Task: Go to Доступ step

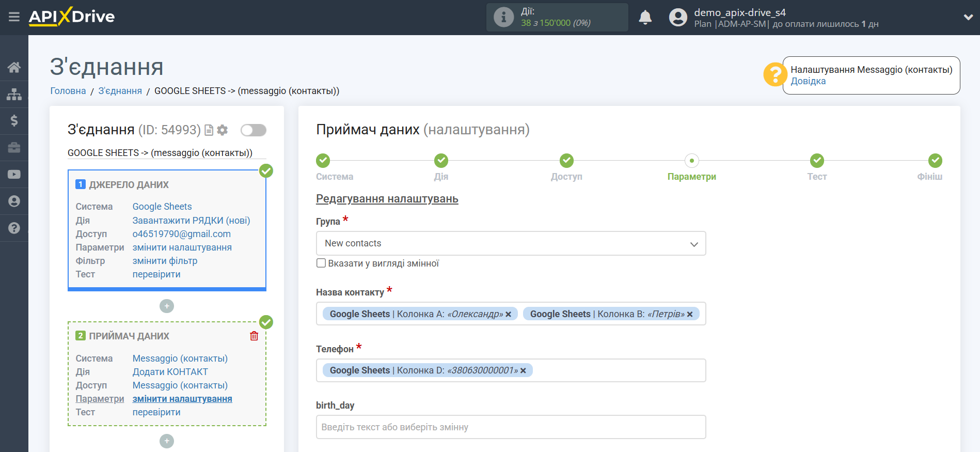Action: point(566,161)
